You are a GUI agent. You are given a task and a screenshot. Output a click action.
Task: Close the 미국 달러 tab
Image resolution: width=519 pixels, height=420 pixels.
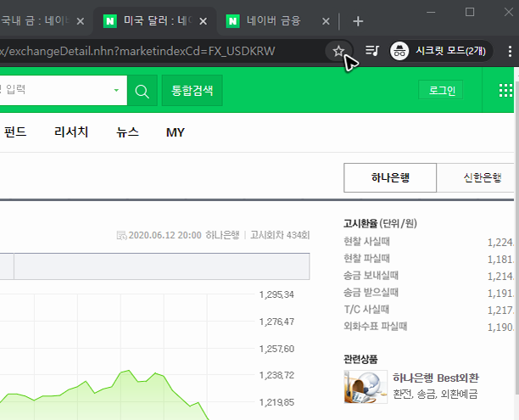(204, 21)
